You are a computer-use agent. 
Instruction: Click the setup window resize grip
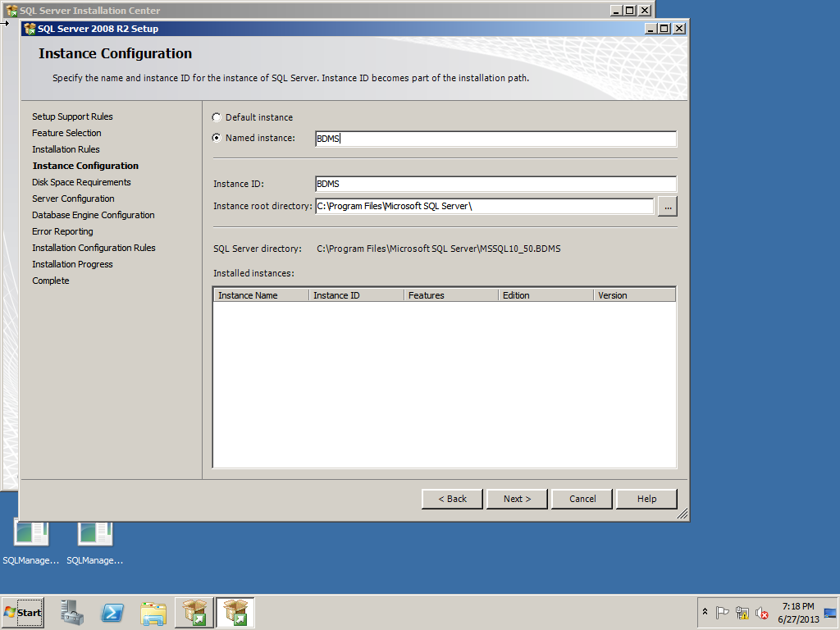(682, 514)
